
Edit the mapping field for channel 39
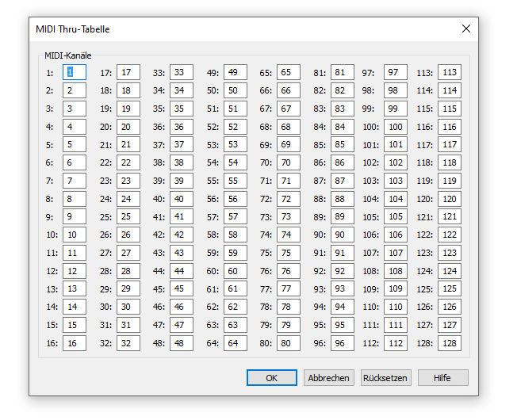(182, 181)
